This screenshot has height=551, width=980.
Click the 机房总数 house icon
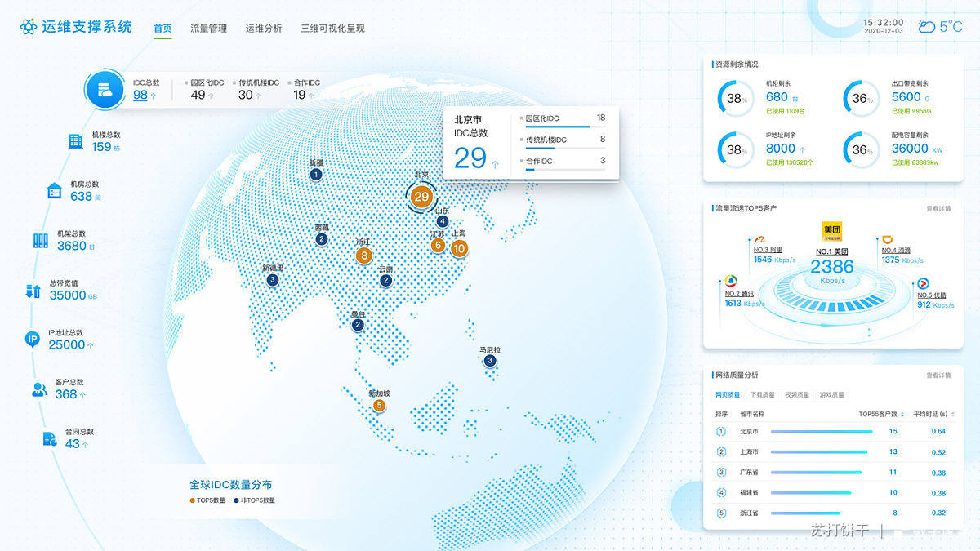click(55, 191)
